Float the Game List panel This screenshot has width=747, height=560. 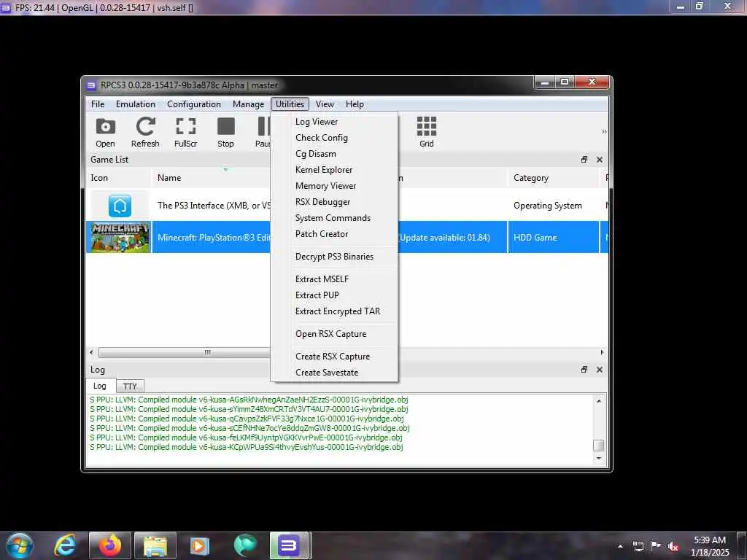click(x=584, y=160)
